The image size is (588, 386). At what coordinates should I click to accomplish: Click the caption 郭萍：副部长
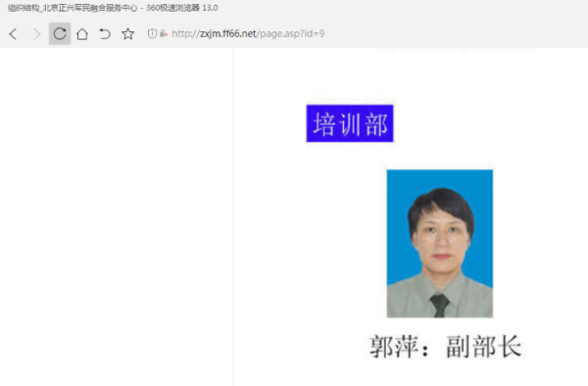pyautogui.click(x=445, y=347)
